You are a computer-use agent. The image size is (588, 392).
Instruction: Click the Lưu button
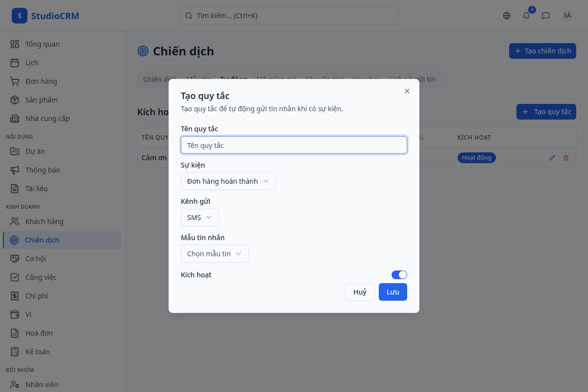coord(392,292)
